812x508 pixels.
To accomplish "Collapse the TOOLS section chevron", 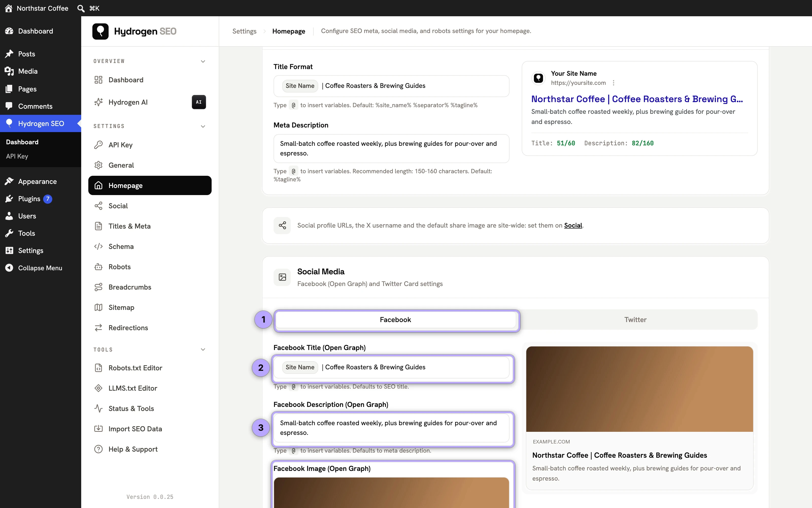I will (x=203, y=350).
